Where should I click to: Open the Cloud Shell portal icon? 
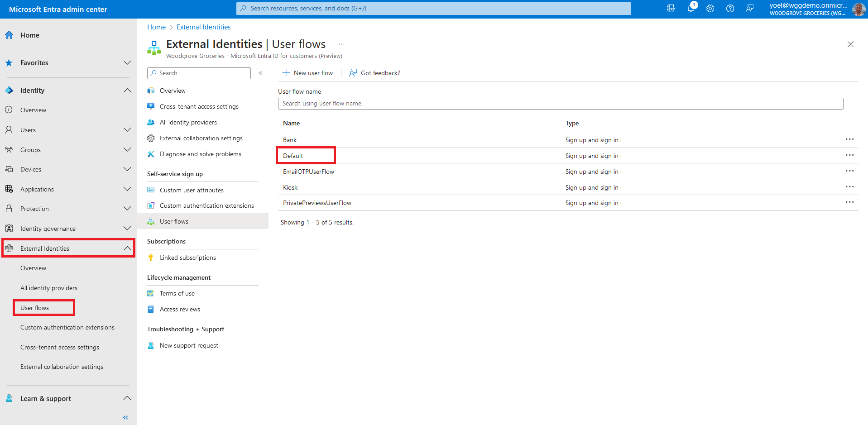tap(671, 9)
